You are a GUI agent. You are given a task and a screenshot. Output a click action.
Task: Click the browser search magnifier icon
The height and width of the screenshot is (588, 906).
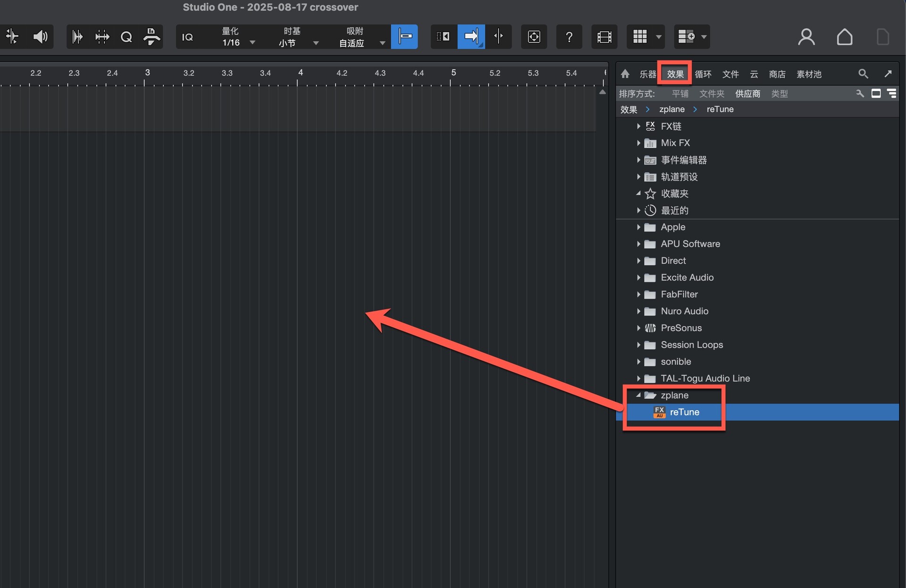pos(863,74)
